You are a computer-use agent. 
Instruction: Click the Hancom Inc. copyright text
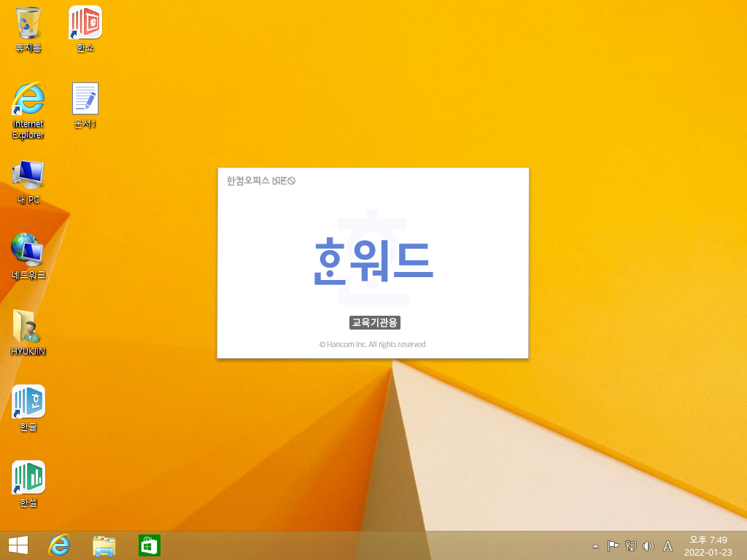[x=373, y=344]
